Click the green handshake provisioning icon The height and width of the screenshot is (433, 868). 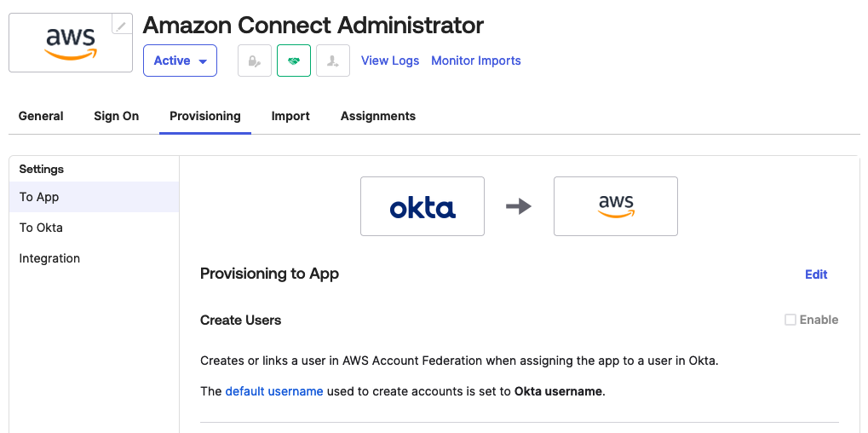294,61
